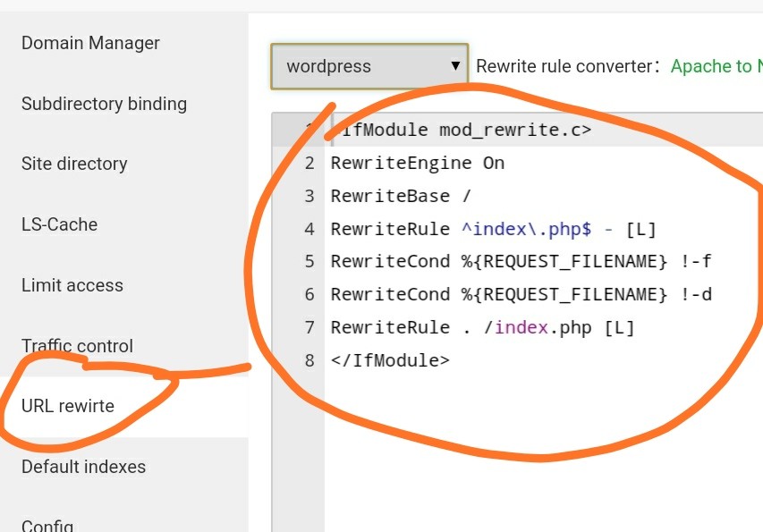Click the RewriteEngine On code line
763x532 pixels.
[x=418, y=163]
